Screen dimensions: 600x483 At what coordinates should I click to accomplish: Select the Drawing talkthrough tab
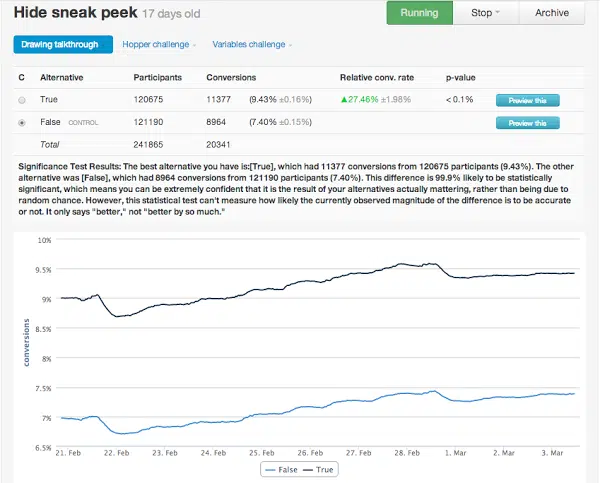pos(63,45)
